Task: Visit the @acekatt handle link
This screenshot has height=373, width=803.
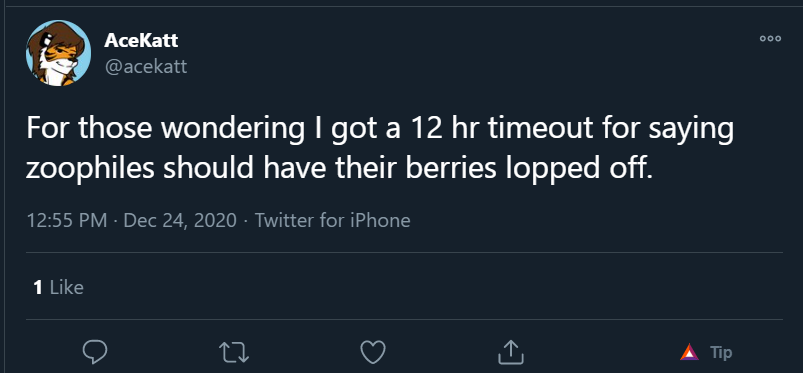Action: pyautogui.click(x=146, y=67)
